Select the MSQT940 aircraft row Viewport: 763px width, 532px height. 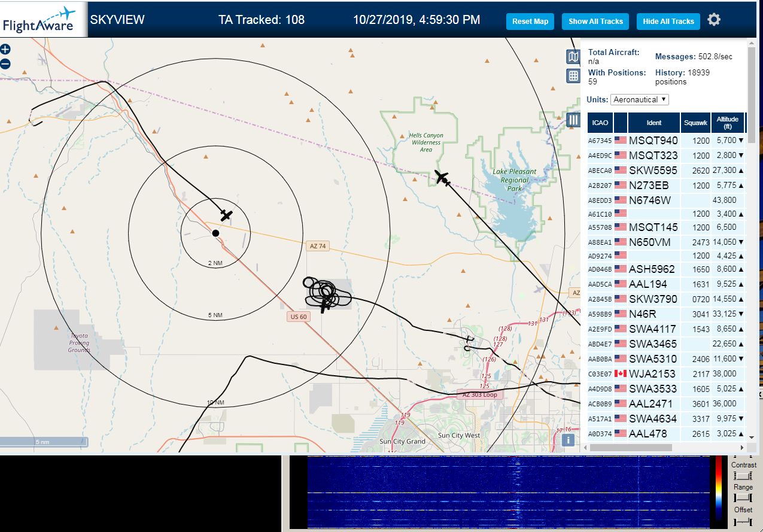666,140
